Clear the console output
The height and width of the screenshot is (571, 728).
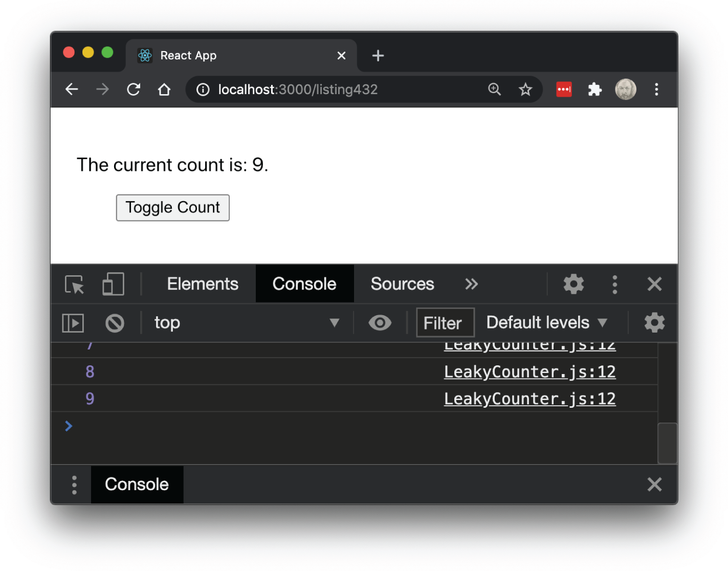tap(115, 323)
